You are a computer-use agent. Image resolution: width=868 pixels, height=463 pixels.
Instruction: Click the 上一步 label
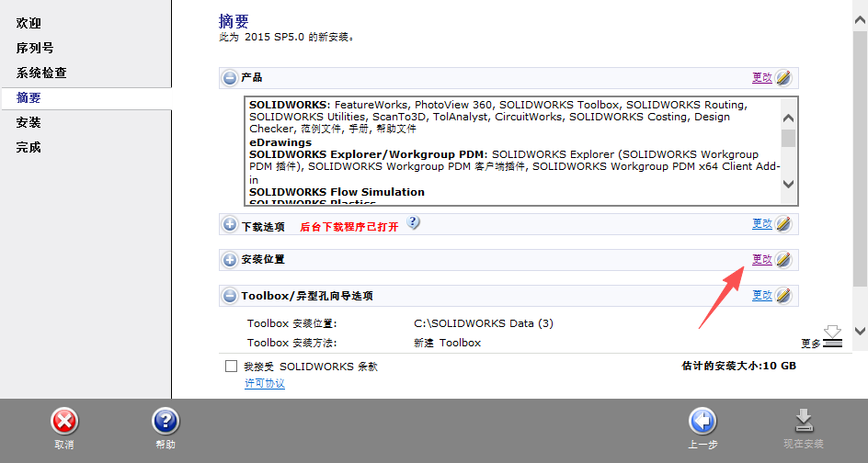[x=703, y=445]
